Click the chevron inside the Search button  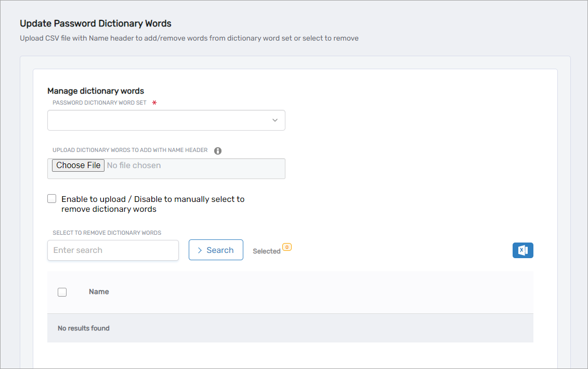[x=201, y=250]
